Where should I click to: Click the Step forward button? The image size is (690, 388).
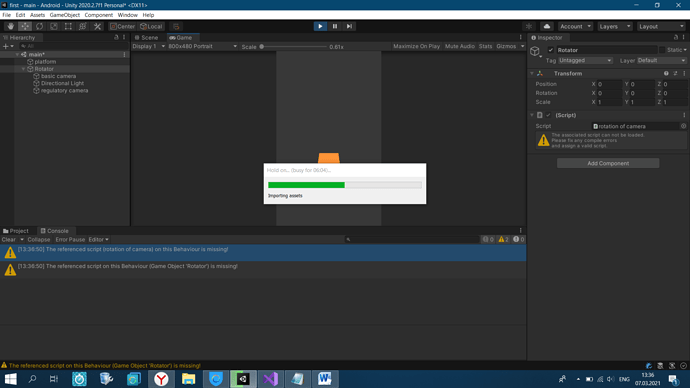coord(349,26)
